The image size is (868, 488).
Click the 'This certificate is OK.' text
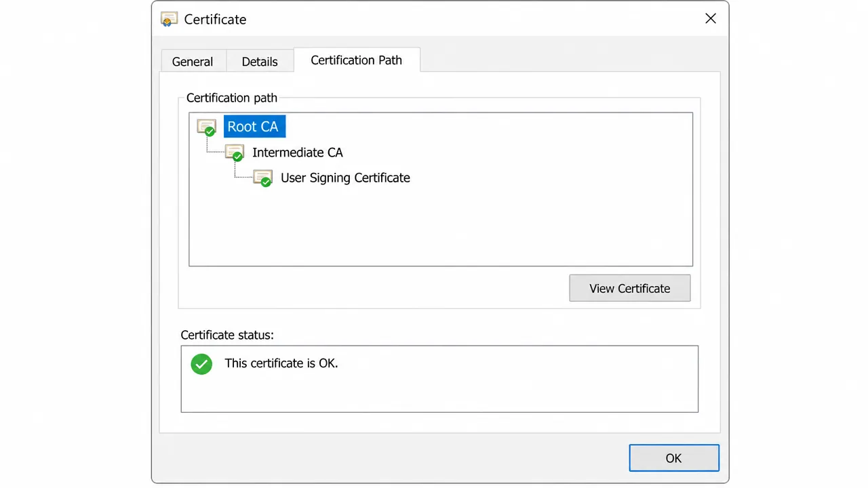281,363
